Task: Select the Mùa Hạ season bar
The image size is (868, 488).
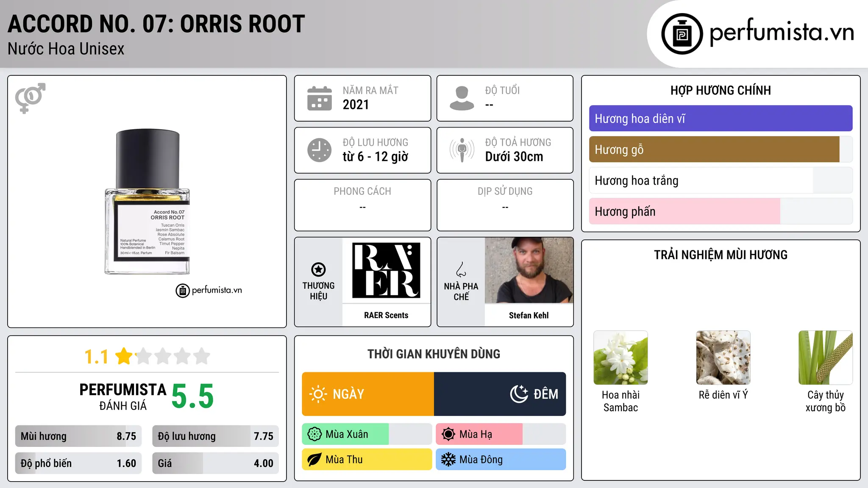Action: 501,434
